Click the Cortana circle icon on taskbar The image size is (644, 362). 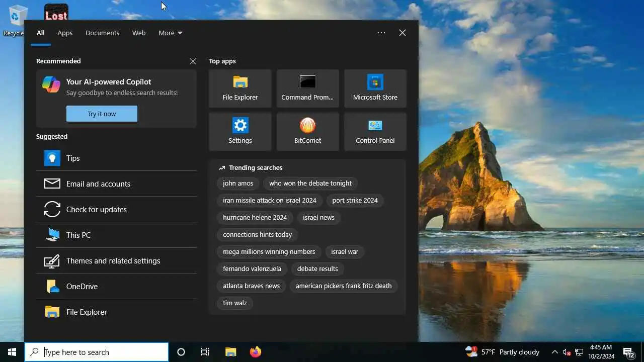181,352
